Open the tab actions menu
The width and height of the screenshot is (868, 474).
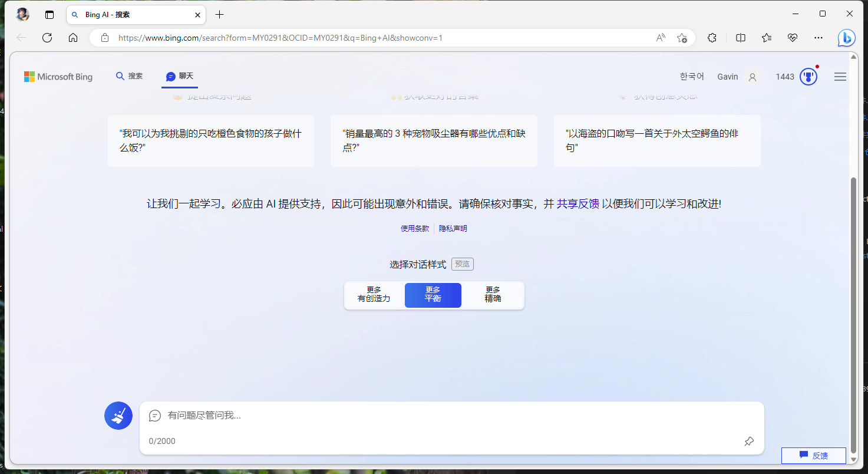point(49,14)
